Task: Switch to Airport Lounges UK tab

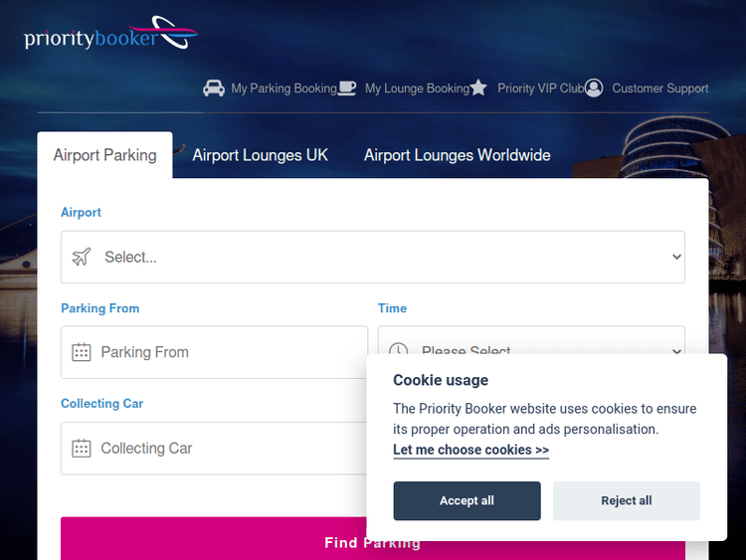Action: [x=260, y=155]
